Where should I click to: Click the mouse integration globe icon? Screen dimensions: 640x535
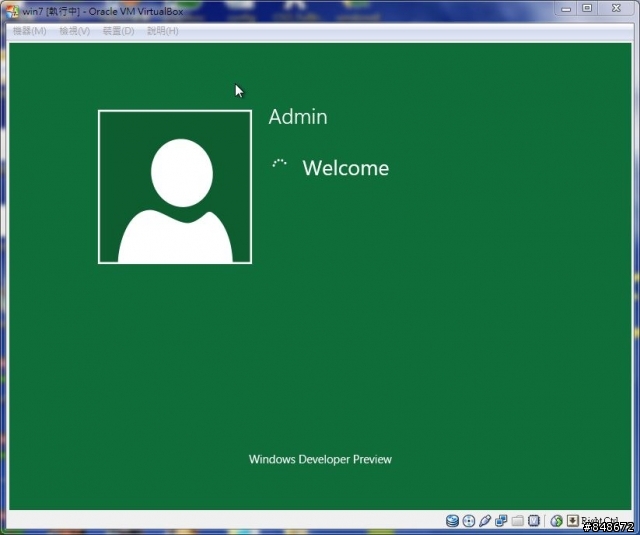tap(556, 521)
